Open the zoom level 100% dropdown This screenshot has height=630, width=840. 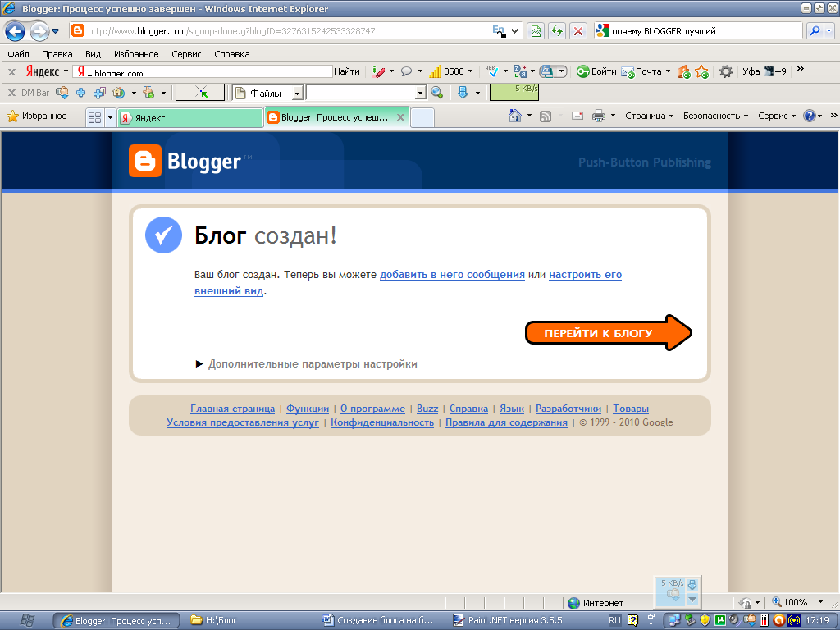pyautogui.click(x=820, y=602)
